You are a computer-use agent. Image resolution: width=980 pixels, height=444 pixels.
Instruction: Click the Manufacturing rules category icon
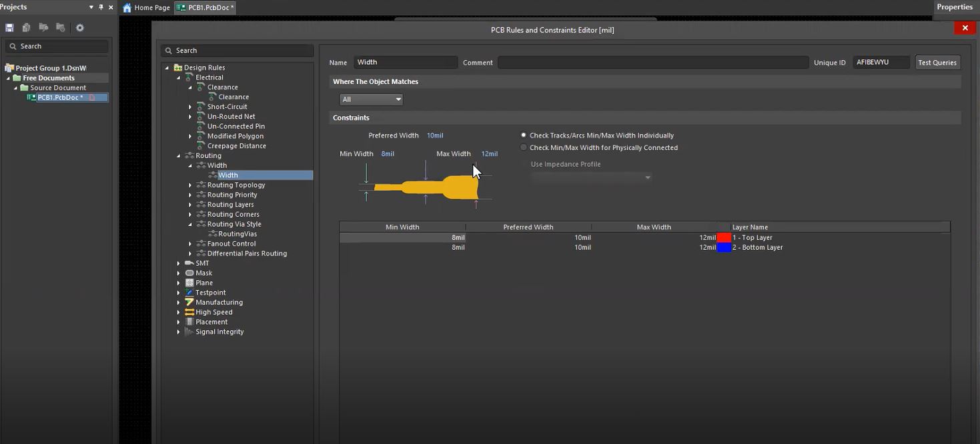(x=189, y=303)
